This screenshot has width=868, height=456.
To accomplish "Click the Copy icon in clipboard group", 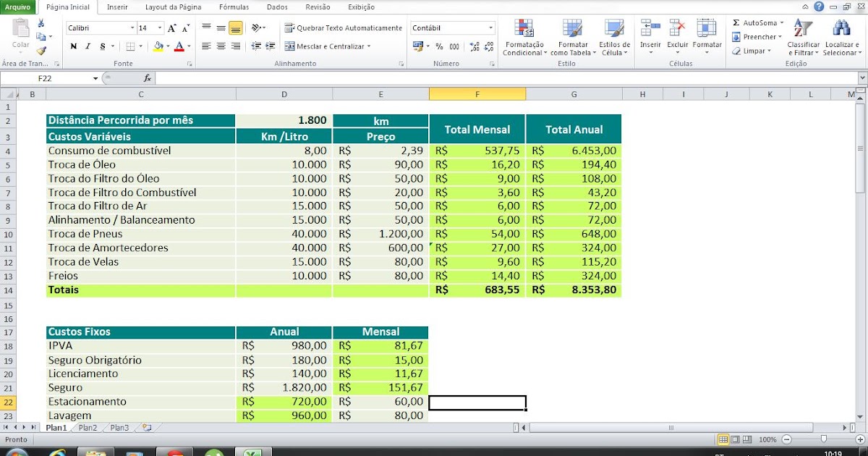I will point(41,37).
